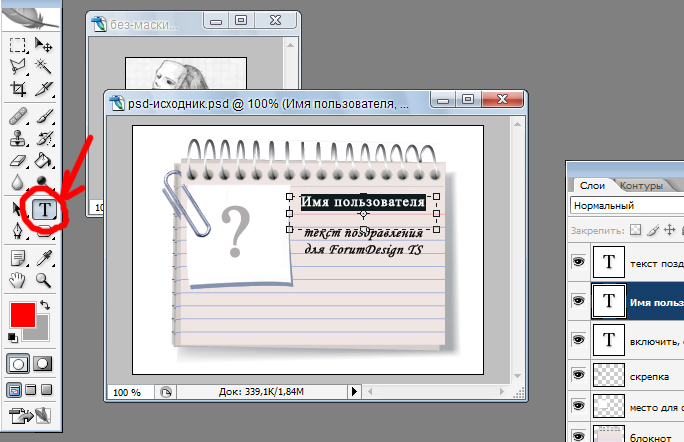
Task: Select the Path Selection arrow tool
Action: (17, 209)
